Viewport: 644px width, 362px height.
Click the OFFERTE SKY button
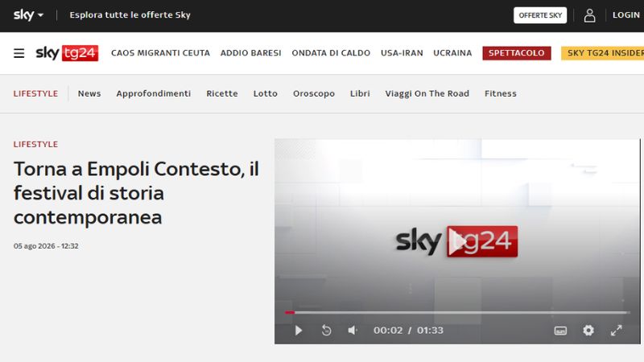(x=540, y=15)
